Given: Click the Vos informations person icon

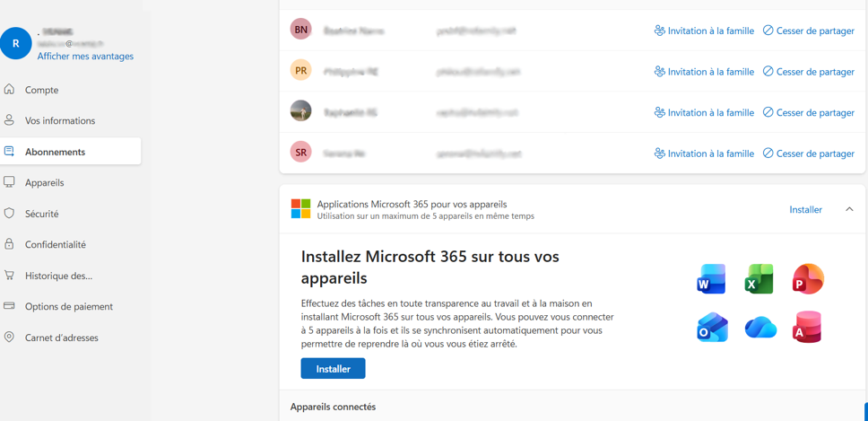Looking at the screenshot, I should (x=9, y=120).
